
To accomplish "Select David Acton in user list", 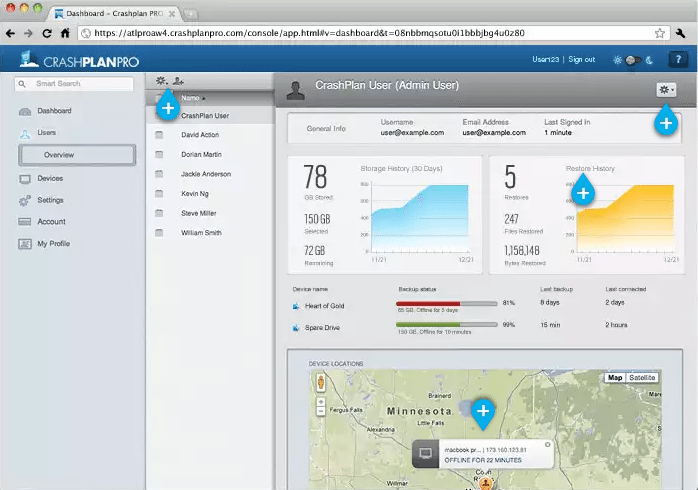I will (x=200, y=135).
